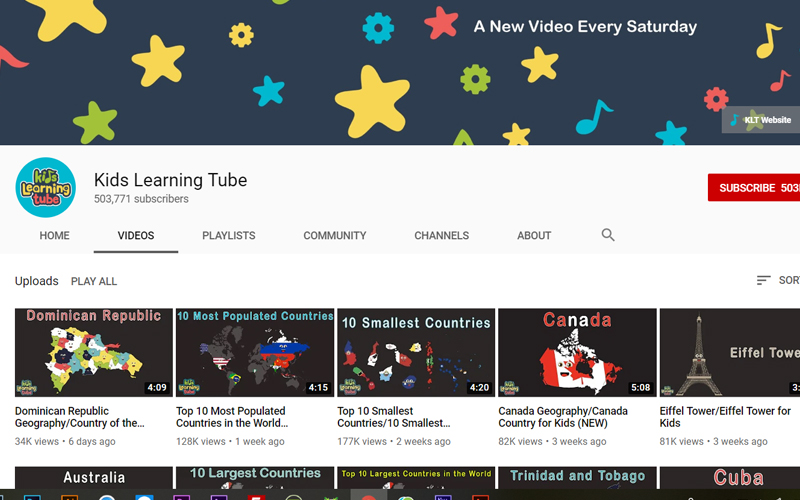Screen dimensions: 800x500
Task: Open the Playlists tab
Action: click(x=229, y=236)
